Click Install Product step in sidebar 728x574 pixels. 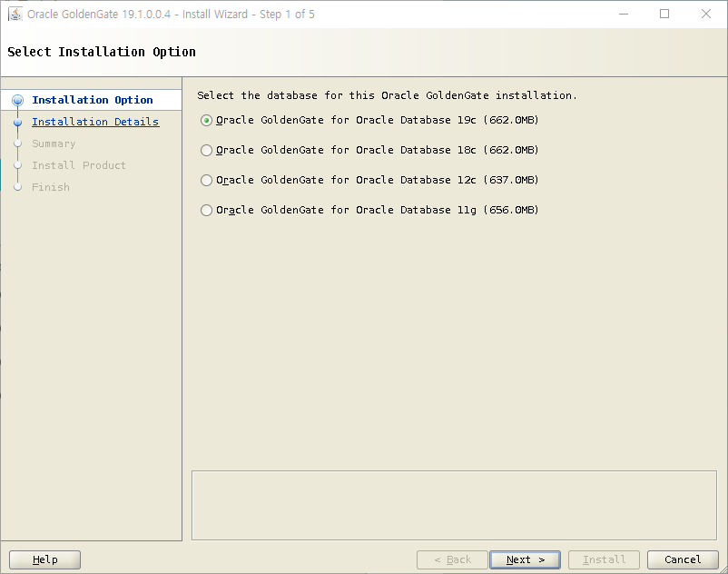(79, 165)
